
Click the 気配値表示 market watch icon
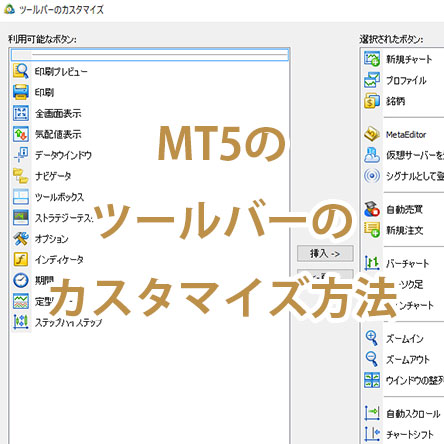(21, 134)
